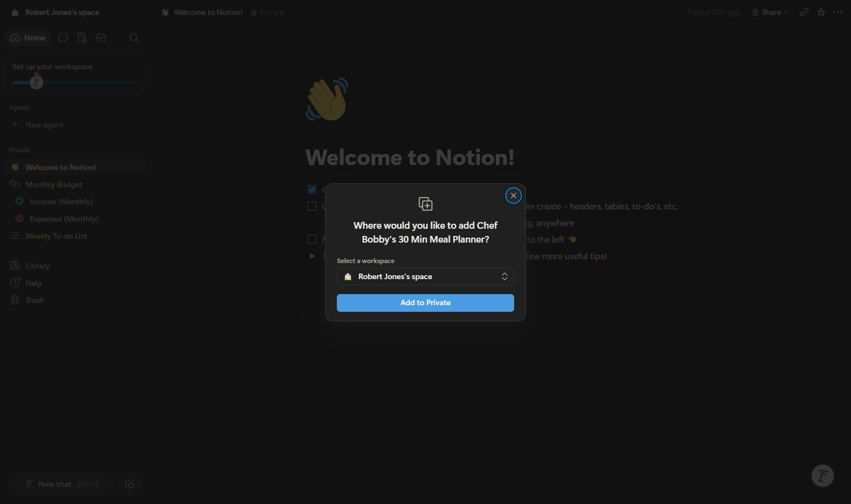
Task: Click the Help question mark icon
Action: (x=15, y=283)
